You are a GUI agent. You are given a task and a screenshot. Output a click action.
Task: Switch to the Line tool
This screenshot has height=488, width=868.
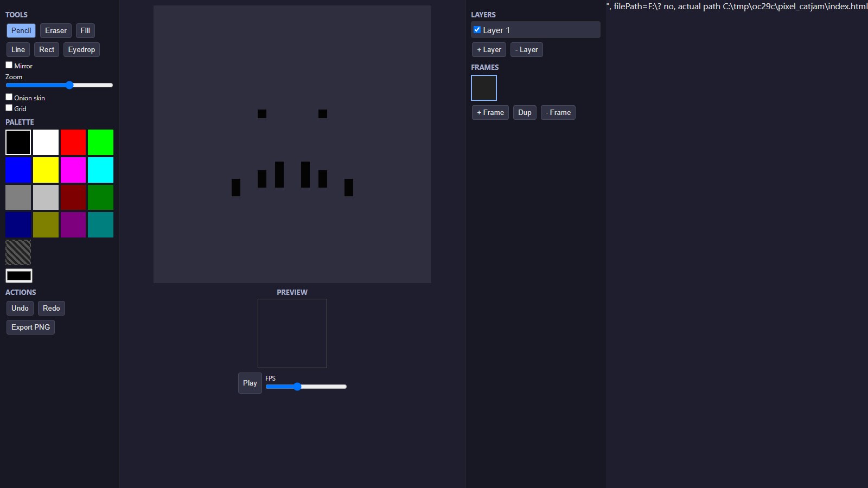(18, 50)
